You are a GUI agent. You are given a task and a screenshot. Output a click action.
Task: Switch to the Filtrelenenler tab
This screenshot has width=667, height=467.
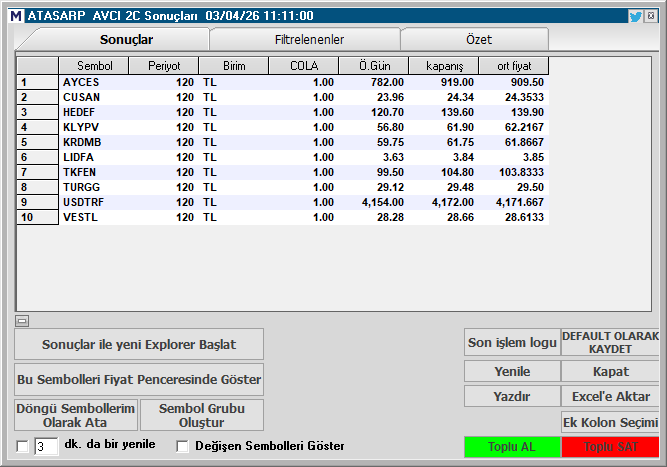coord(309,39)
